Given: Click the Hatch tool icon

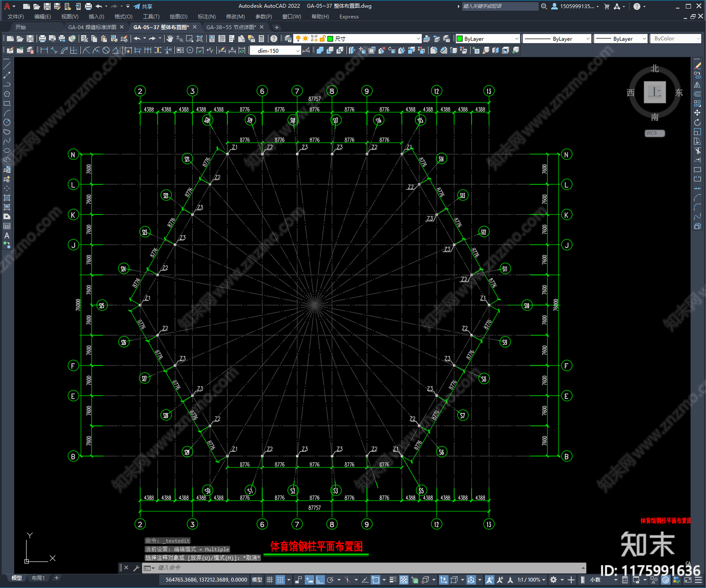Looking at the screenshot, I should 7,198.
